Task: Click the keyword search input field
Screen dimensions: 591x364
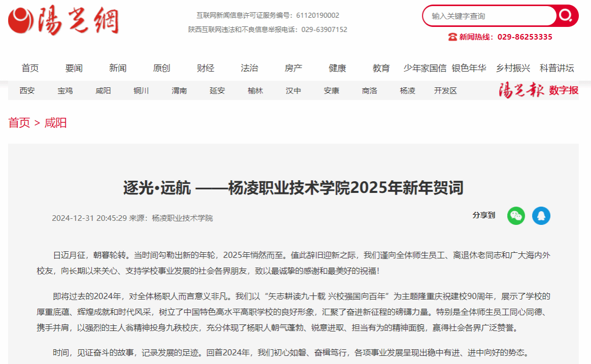Action: pyautogui.click(x=489, y=16)
